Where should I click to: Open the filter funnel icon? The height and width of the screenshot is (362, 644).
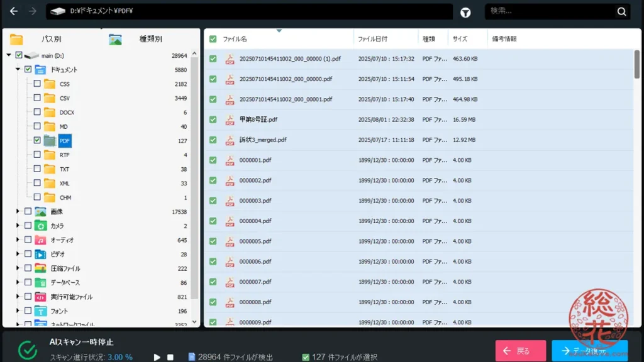pos(465,12)
